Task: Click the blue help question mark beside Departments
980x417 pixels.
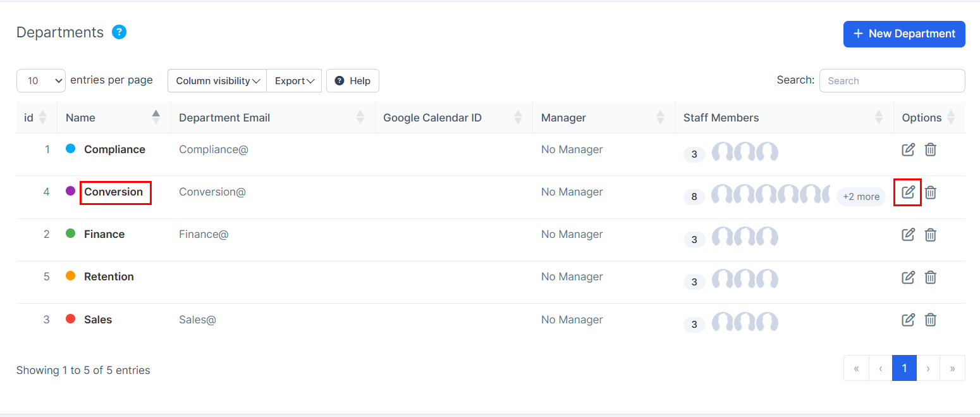Action: click(x=119, y=32)
